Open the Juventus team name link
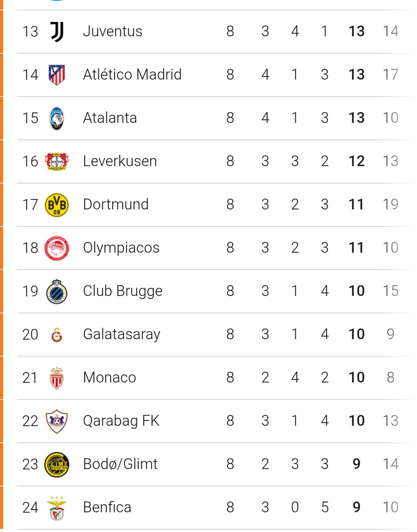The width and height of the screenshot is (417, 532). [113, 31]
